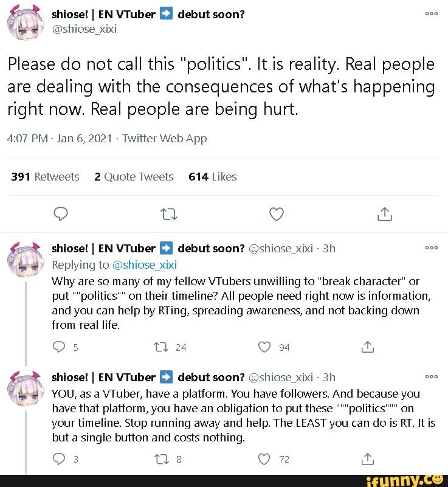
Task: Open more options on main tweet
Action: tap(431, 13)
